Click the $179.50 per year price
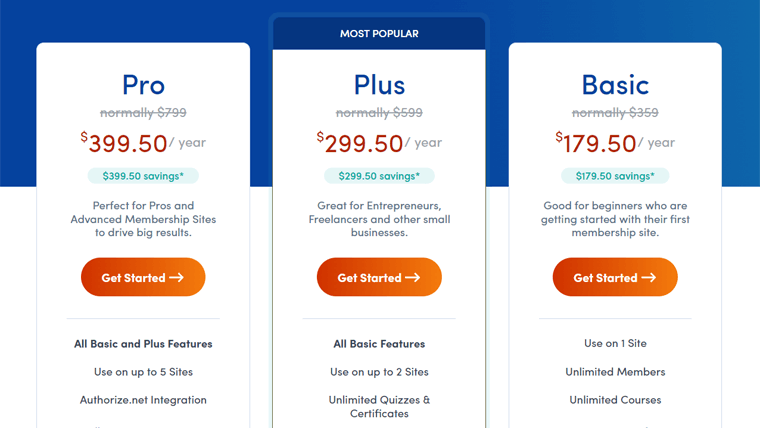The image size is (760, 428). tap(615, 143)
